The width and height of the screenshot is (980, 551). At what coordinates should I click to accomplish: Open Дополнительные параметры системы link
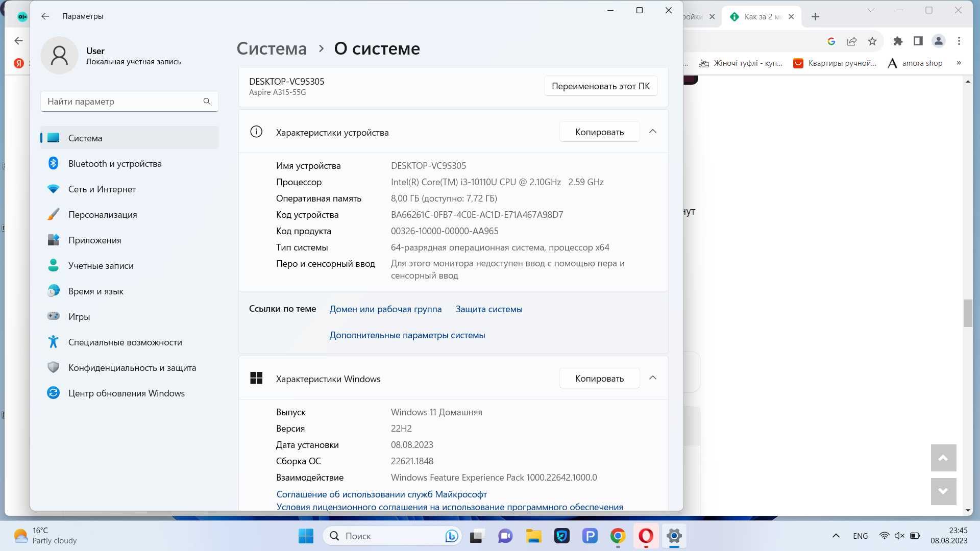407,335
